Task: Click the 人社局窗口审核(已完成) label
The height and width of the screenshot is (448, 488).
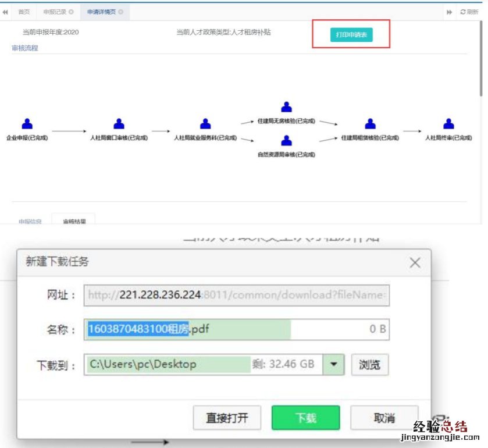Action: [x=119, y=138]
